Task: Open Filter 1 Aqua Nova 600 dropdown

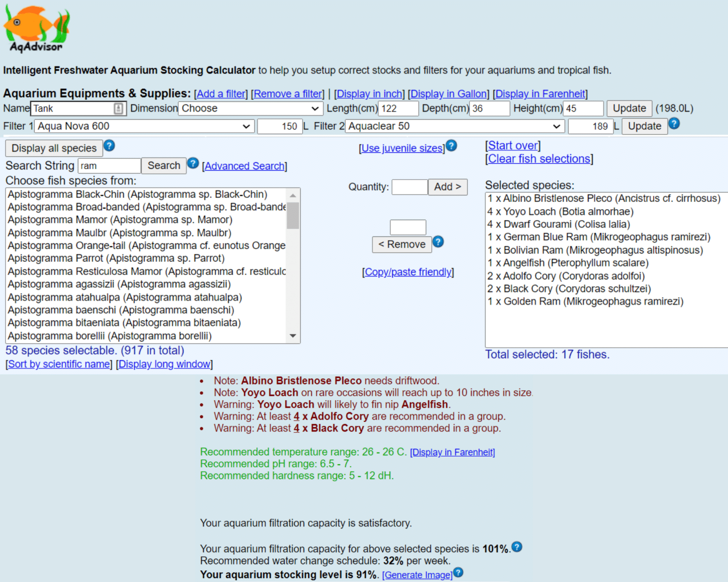Action: [x=144, y=126]
